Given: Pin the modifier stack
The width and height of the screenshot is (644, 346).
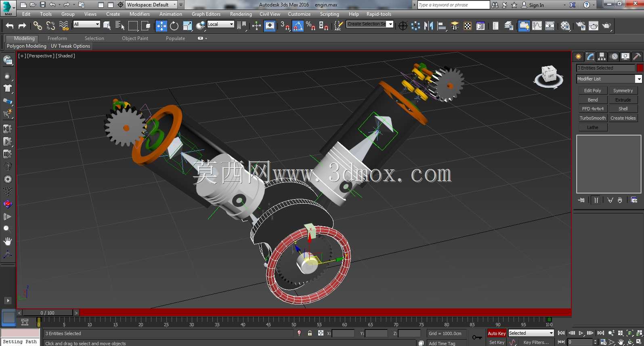Looking at the screenshot, I should tap(581, 200).
